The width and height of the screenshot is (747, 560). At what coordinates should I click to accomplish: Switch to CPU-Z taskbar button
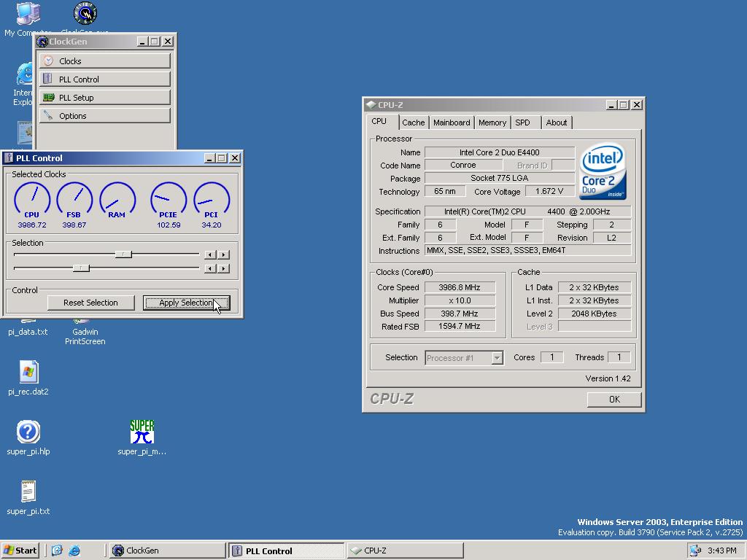[x=405, y=551]
